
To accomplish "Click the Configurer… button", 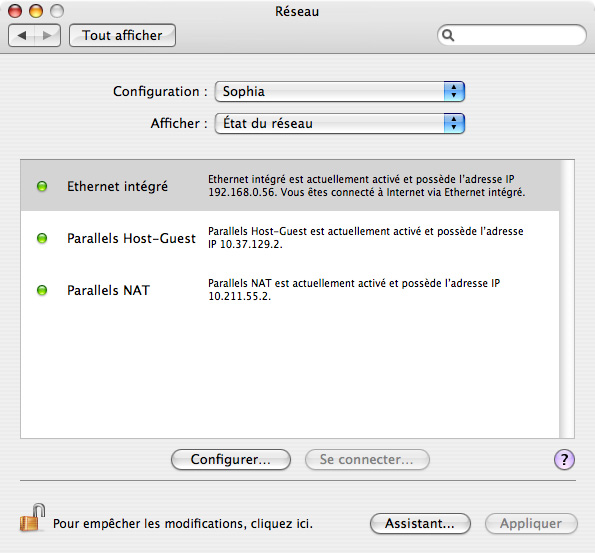I will pyautogui.click(x=231, y=460).
